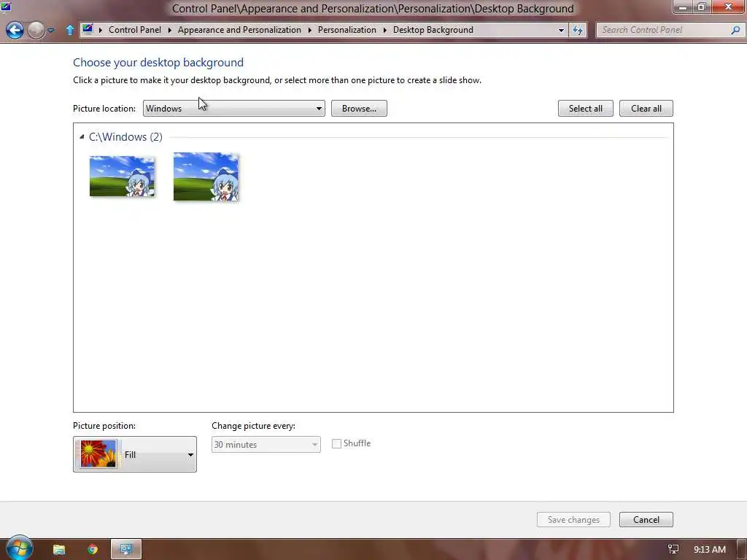Go up one level with the Up arrow
This screenshot has width=747, height=560.
(x=69, y=30)
